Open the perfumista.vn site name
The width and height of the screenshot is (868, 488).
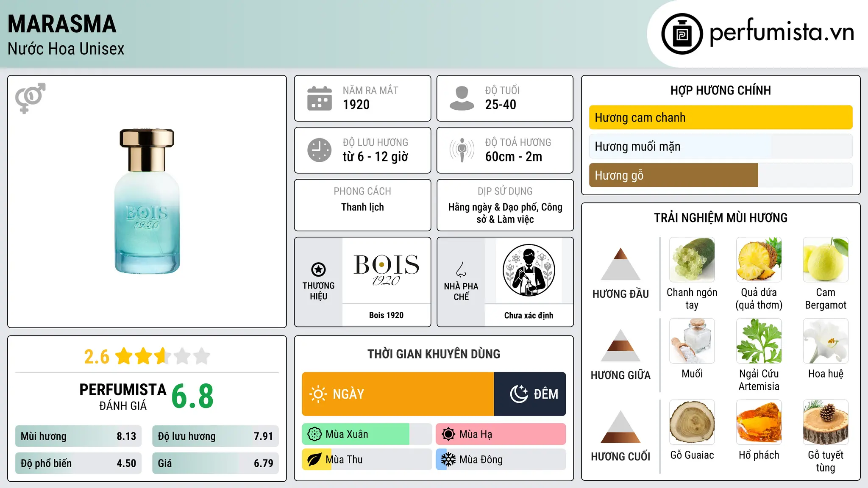pos(782,33)
